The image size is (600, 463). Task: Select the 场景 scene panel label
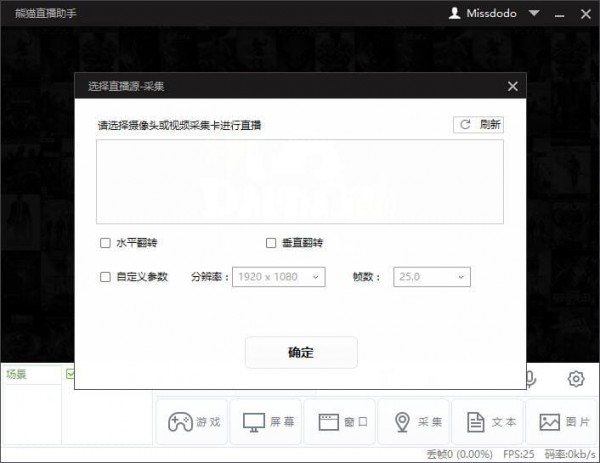(17, 375)
